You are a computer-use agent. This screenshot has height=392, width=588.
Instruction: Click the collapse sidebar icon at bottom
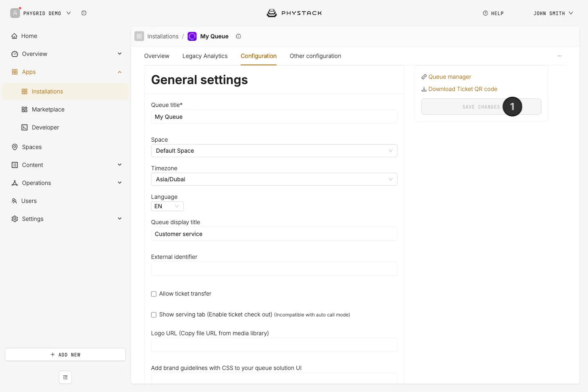[65, 377]
